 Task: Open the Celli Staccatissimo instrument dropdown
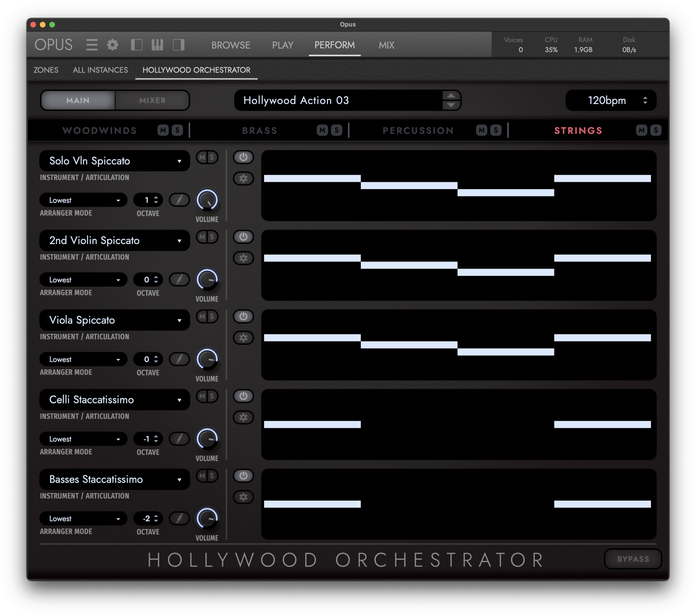coord(114,399)
